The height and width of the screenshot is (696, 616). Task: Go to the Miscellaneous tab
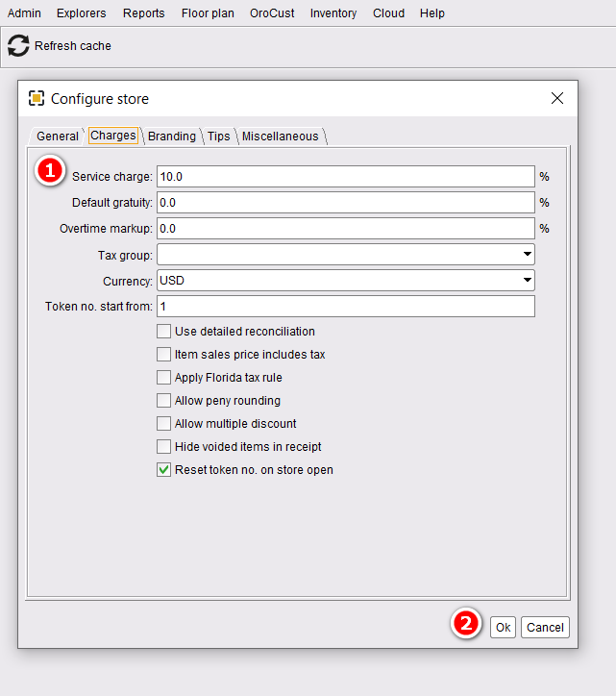click(281, 137)
